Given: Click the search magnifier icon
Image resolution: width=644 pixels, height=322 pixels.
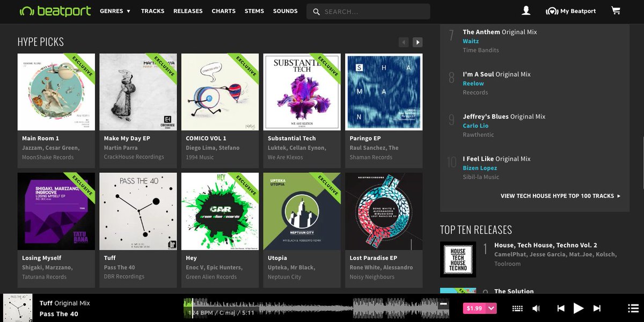Looking at the screenshot, I should pyautogui.click(x=316, y=11).
